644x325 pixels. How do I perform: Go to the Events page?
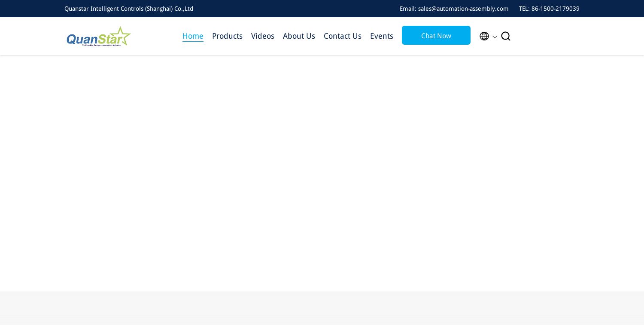coord(382,36)
